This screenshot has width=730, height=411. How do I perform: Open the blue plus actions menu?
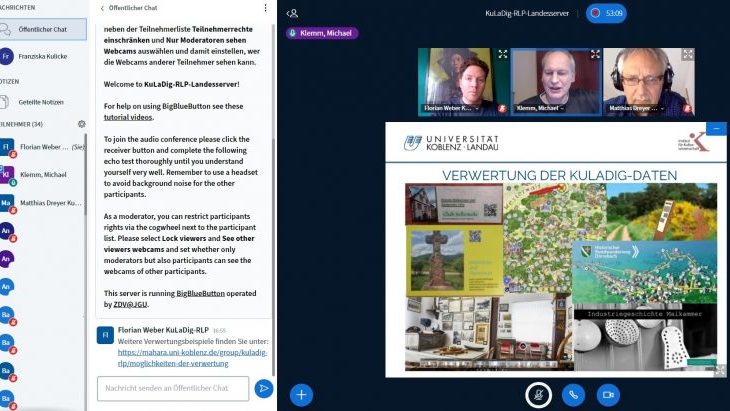[301, 394]
